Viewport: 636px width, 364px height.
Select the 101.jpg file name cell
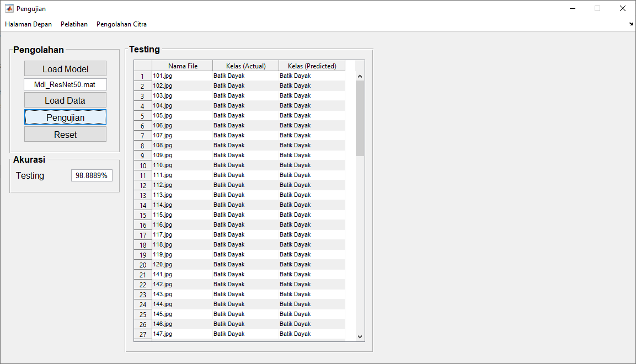[x=182, y=76]
